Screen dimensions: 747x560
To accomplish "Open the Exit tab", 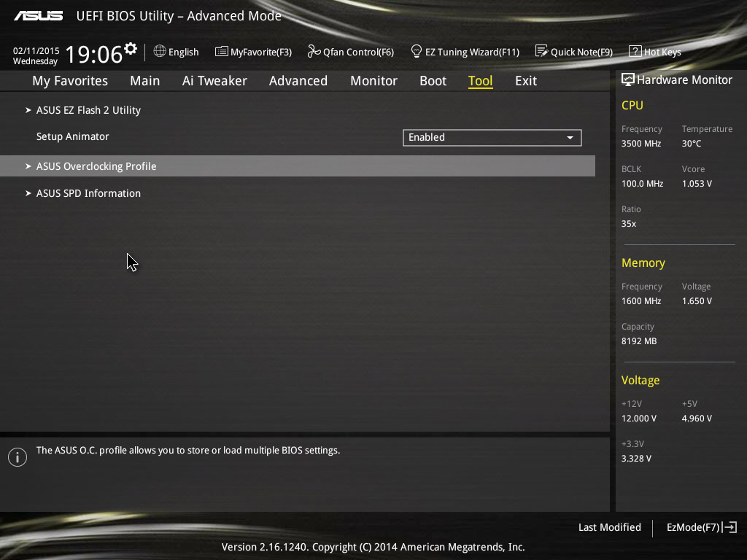I will coord(526,81).
